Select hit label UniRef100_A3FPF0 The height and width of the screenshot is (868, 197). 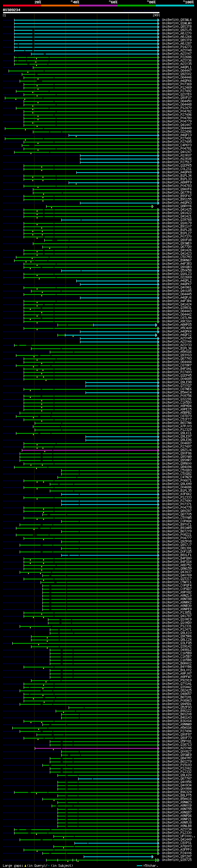click(177, 850)
